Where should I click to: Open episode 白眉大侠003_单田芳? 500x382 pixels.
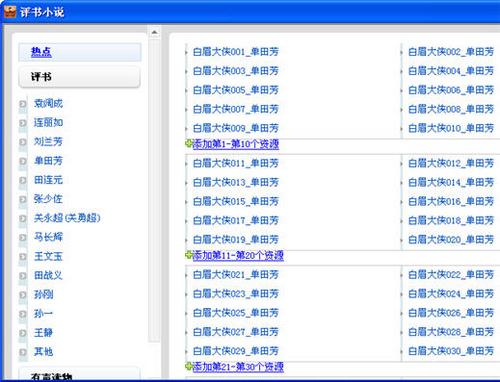tap(236, 71)
